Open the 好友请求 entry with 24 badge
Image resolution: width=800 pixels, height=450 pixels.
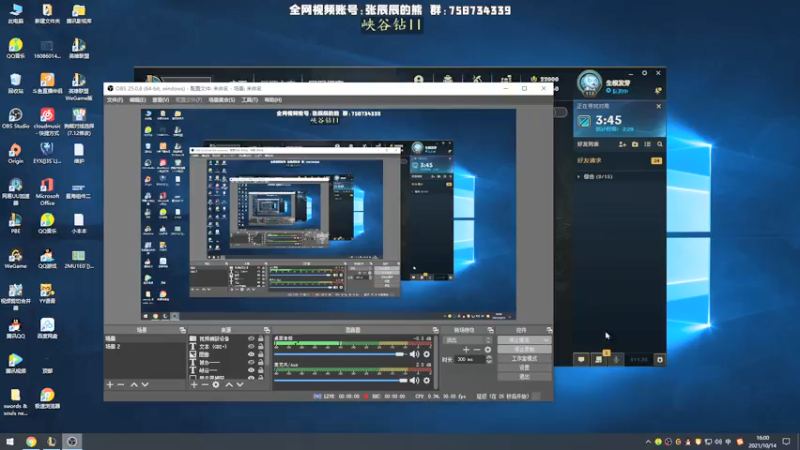619,161
